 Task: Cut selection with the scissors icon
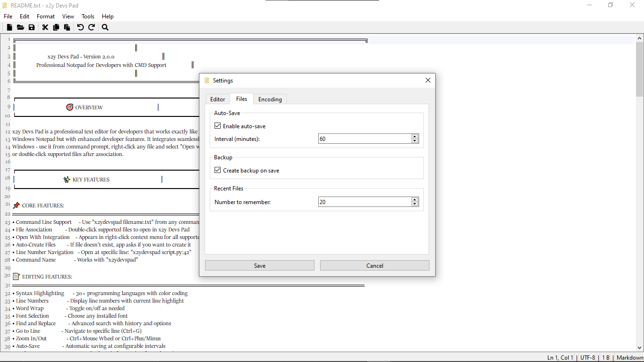[x=45, y=27]
